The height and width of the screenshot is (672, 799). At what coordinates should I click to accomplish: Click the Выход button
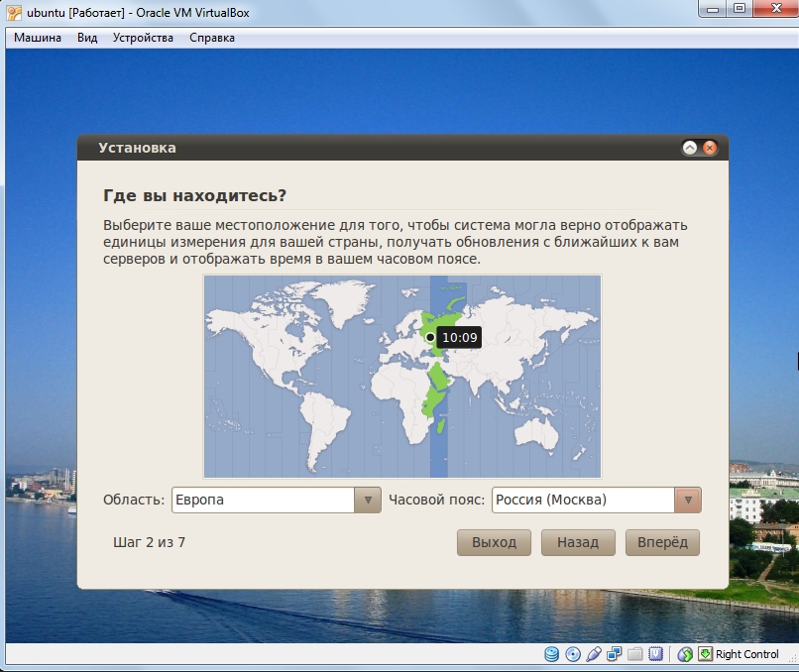pos(494,542)
